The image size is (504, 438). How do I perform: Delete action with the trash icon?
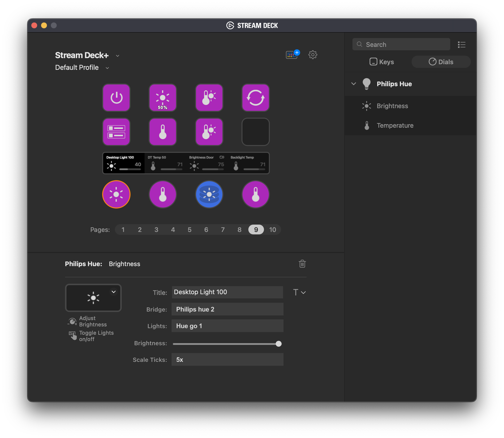pyautogui.click(x=302, y=264)
